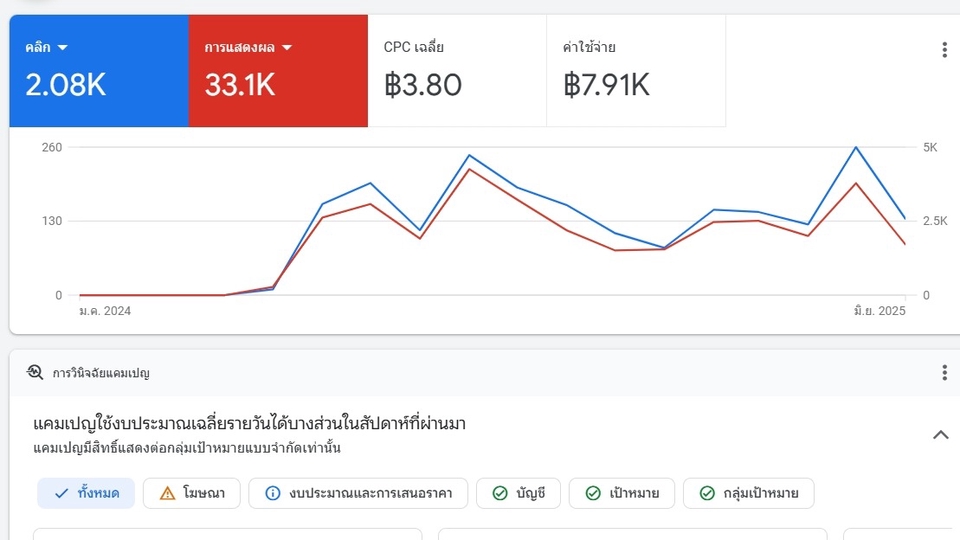Click the green check on the กลุ่มเป้าหมาย chip
Screen dimensions: 960x540
(707, 493)
